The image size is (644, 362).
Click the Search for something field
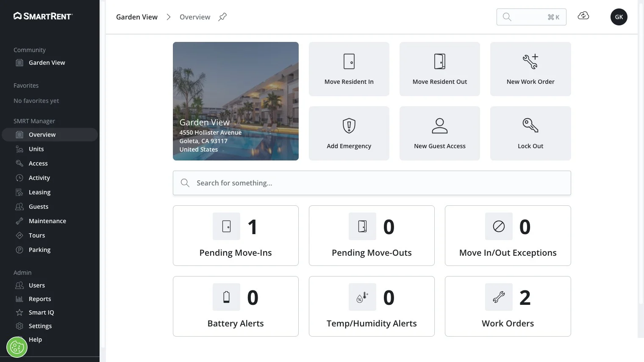[372, 183]
